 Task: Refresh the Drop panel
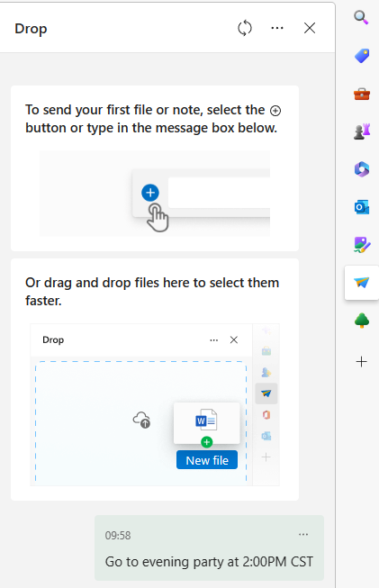(245, 28)
